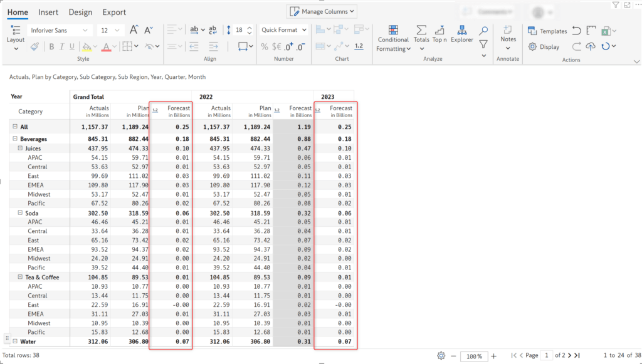Toggle bold formatting

51,46
